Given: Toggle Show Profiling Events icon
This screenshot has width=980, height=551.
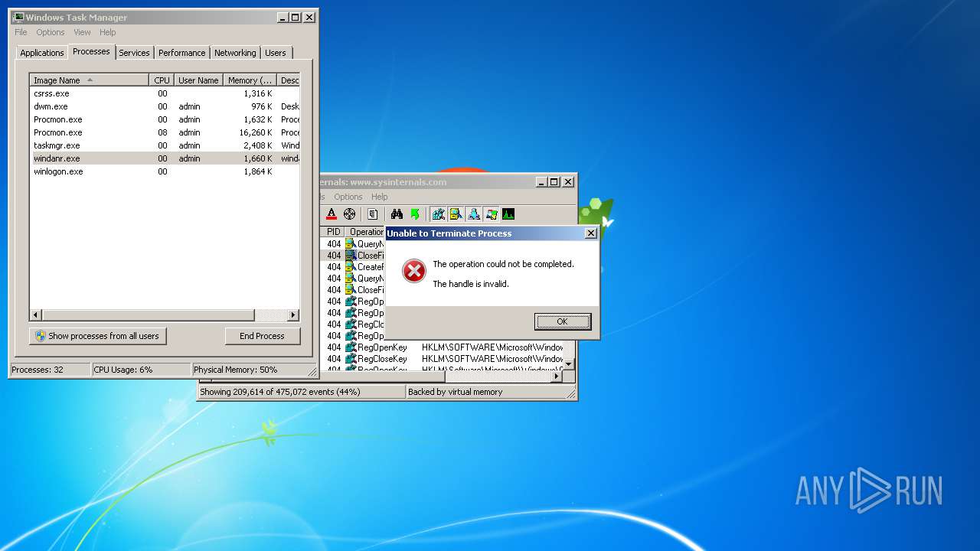Looking at the screenshot, I should [x=508, y=214].
